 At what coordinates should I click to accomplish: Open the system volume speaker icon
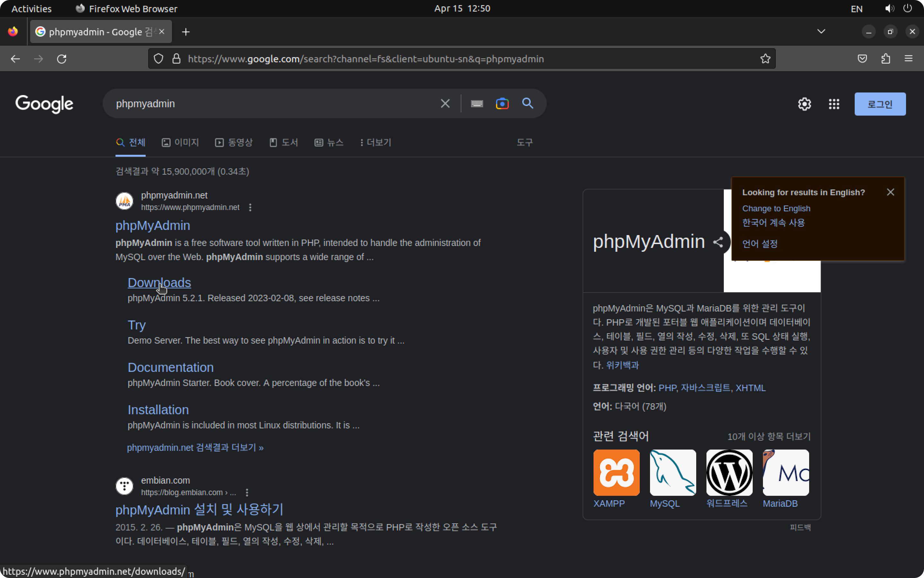pos(889,8)
